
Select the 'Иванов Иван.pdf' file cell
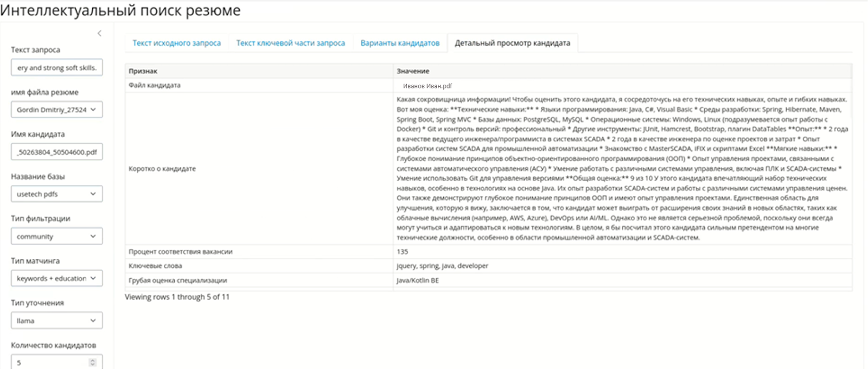tap(427, 86)
